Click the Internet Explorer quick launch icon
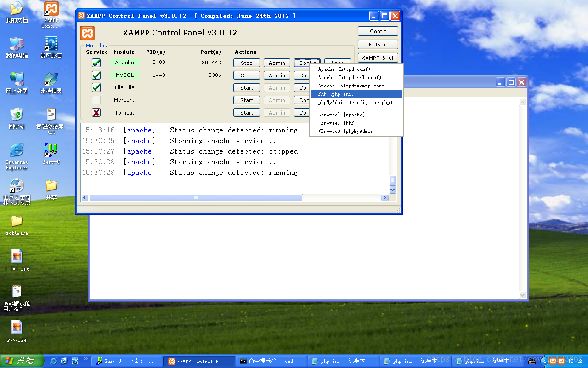Screen dimensions: 588x368 (54, 361)
